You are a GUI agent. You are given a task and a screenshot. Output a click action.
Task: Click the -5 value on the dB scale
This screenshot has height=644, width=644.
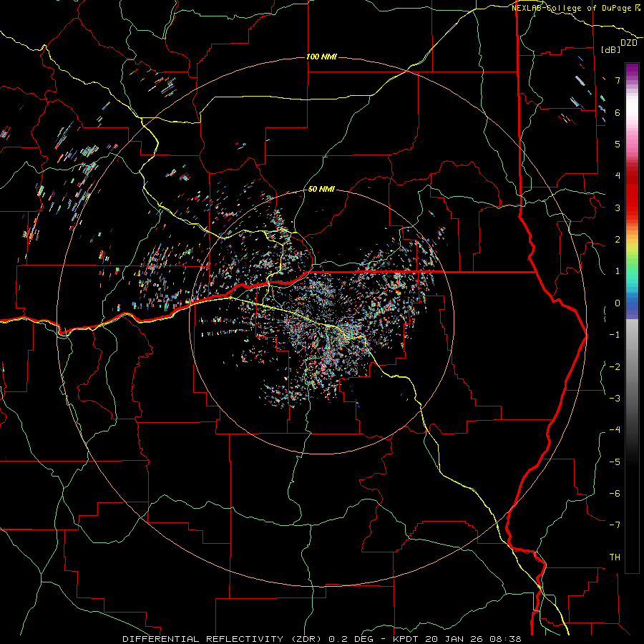[615, 462]
